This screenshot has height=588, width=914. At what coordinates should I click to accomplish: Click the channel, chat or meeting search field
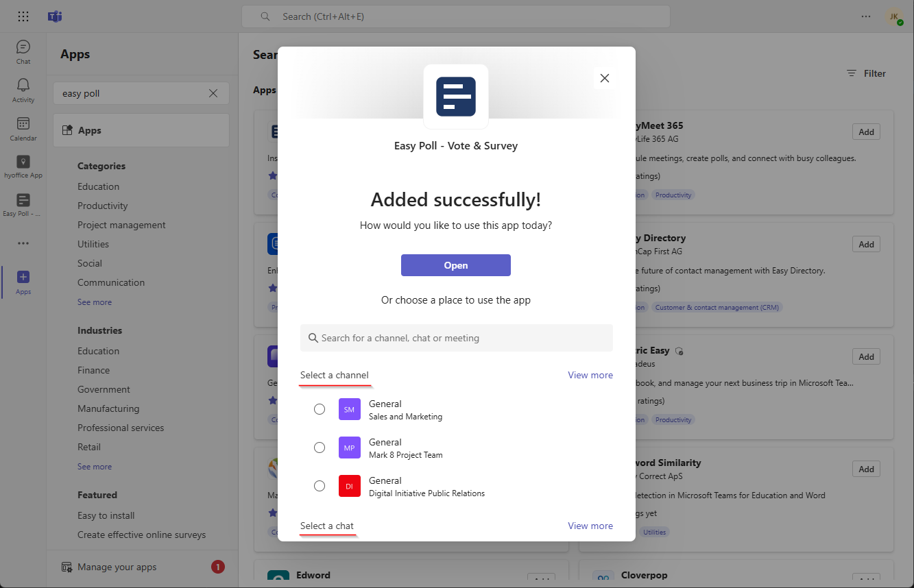click(x=456, y=338)
